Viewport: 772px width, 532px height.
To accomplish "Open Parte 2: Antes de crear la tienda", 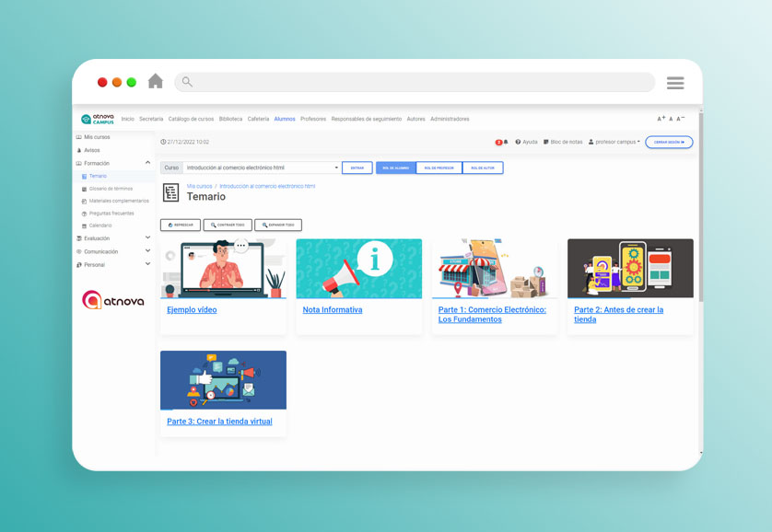I will coord(619,314).
